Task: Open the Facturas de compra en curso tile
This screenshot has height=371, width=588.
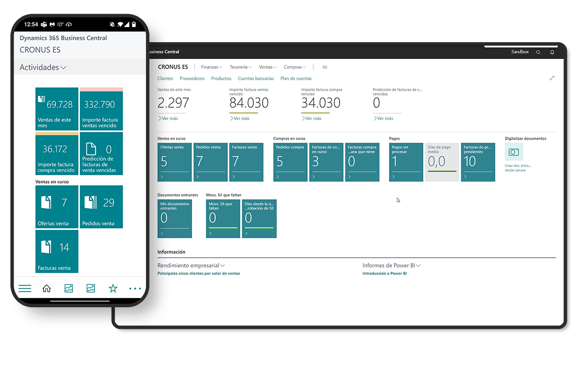Action: click(x=326, y=162)
